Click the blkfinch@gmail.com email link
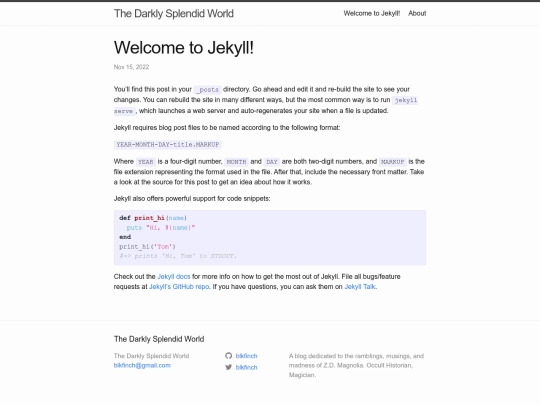This screenshot has height=405, width=540. pyautogui.click(x=142, y=365)
